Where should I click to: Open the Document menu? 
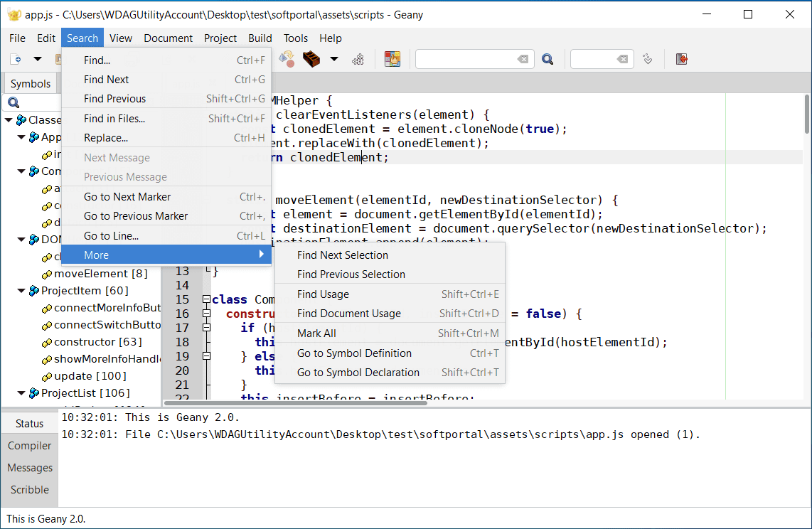click(169, 38)
